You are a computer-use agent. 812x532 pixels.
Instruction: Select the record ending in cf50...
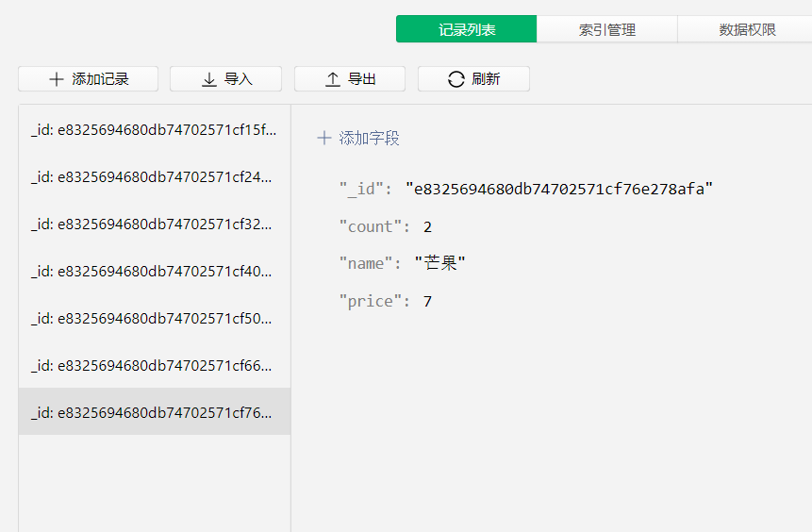[155, 318]
